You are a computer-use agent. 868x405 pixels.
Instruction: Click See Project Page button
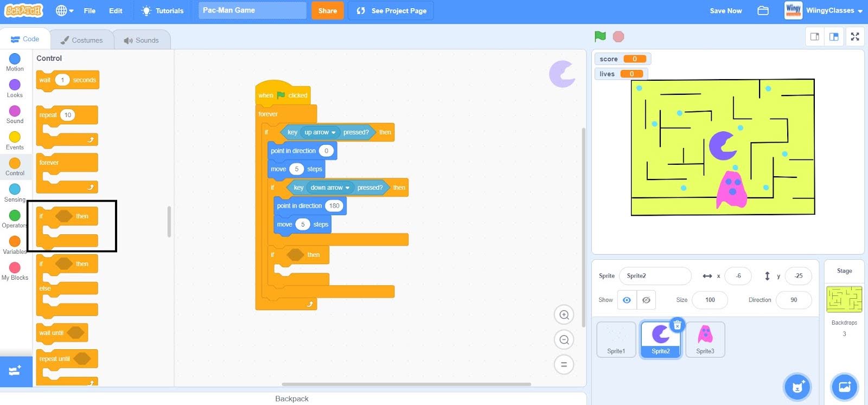tap(391, 11)
